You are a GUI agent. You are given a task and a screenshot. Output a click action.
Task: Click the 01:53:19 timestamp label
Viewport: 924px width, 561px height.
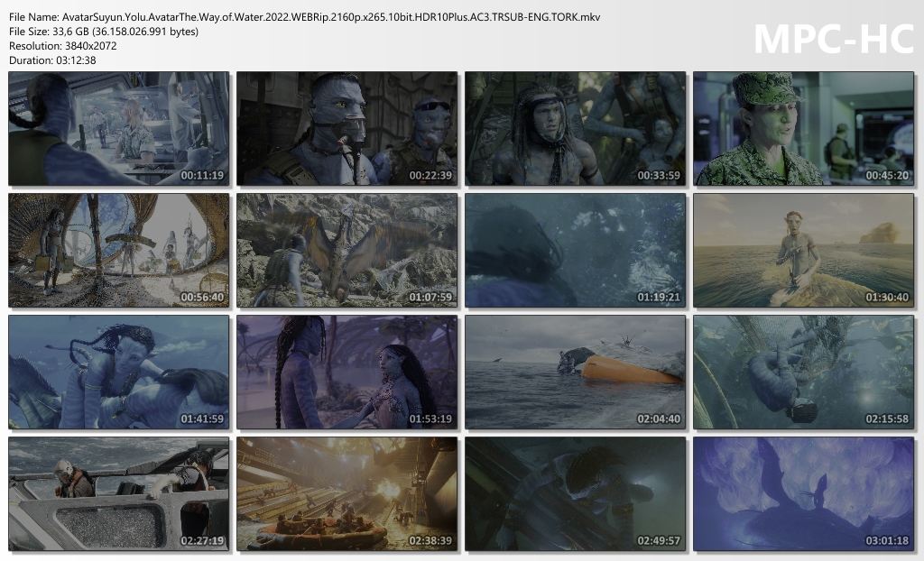coord(430,419)
